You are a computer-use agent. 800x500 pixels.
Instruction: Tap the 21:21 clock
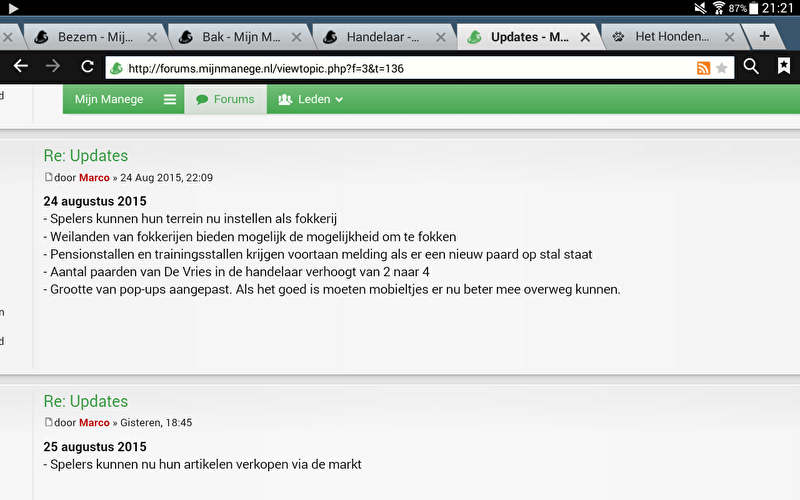[778, 8]
